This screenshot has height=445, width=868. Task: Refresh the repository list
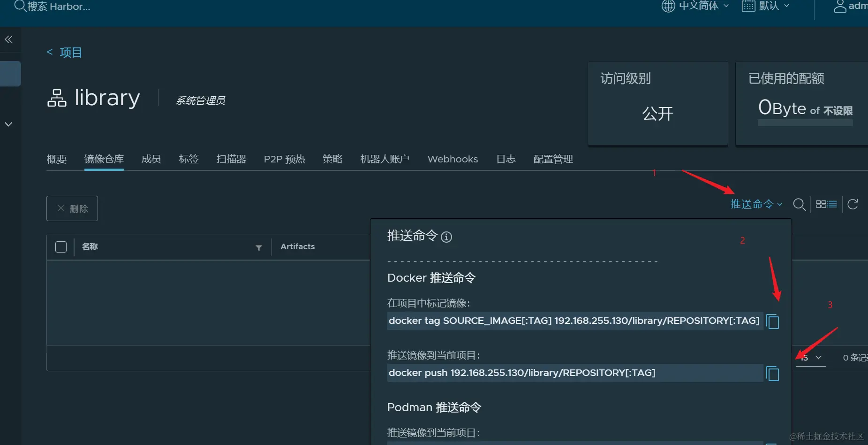coord(853,204)
